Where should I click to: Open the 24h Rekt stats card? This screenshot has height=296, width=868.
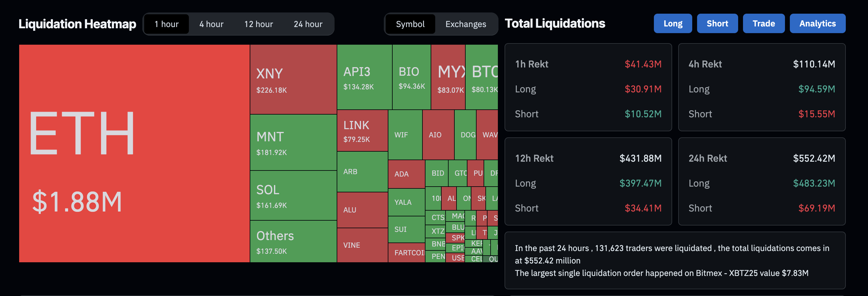(762, 181)
